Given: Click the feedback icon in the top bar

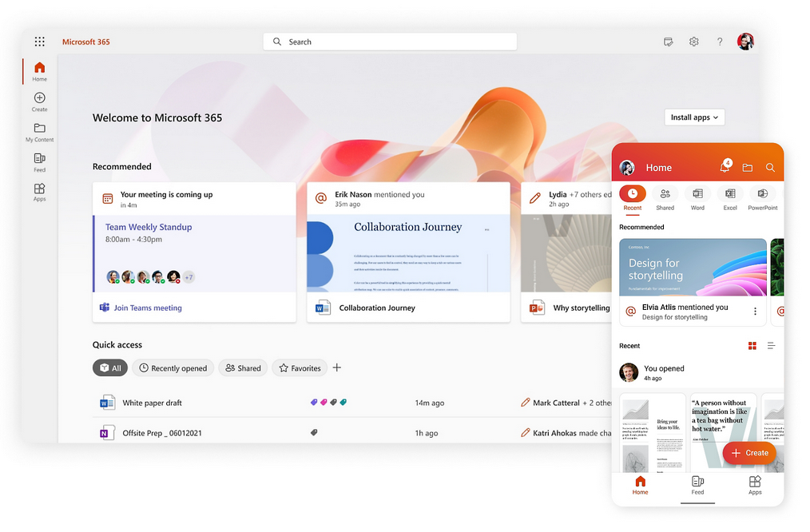Looking at the screenshot, I should pyautogui.click(x=669, y=42).
